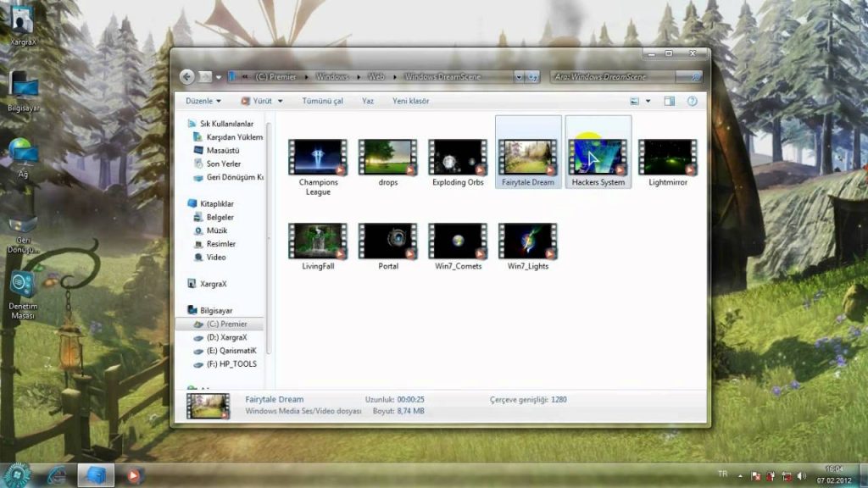868x488 pixels.
Task: Click the Tümünü çal button
Action: coord(322,101)
